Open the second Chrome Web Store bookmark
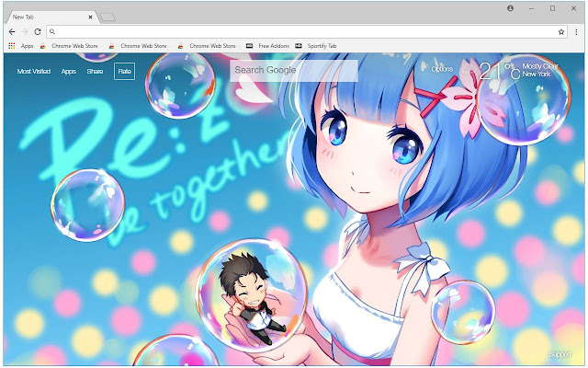Screen dimensions: 588x368 tap(139, 46)
